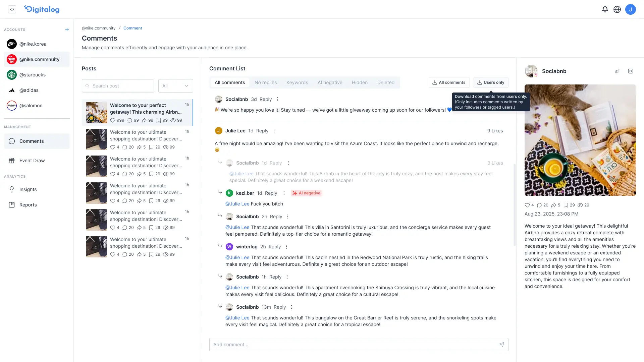Viewport: 644px width, 362px height.
Task: Open Comments in Management section
Action: pos(37,141)
